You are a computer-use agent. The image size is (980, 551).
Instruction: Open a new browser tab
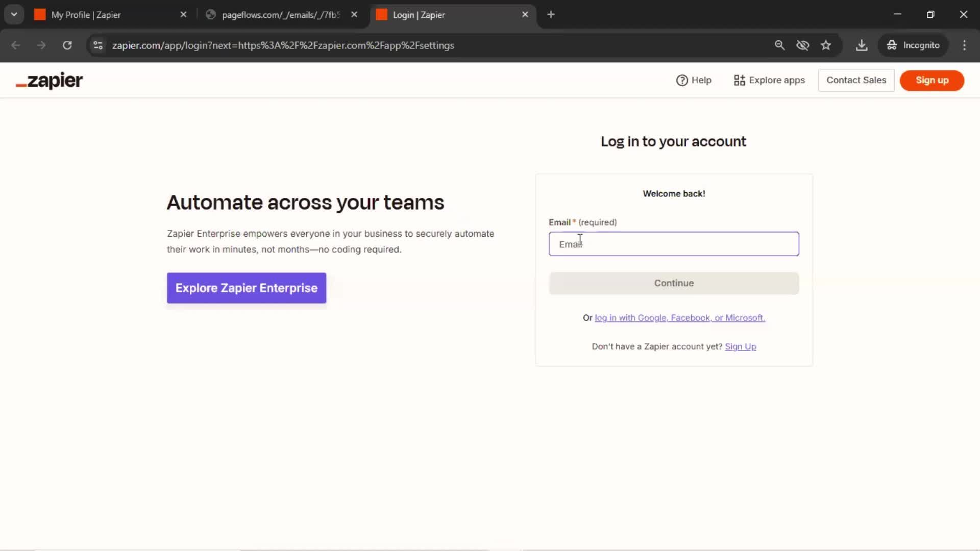pyautogui.click(x=551, y=15)
